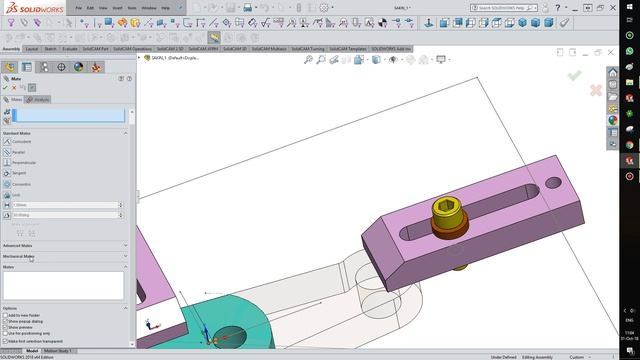Open the Motion Study 1 bottom tab
Viewport: 640px width, 360px height.
[x=58, y=351]
